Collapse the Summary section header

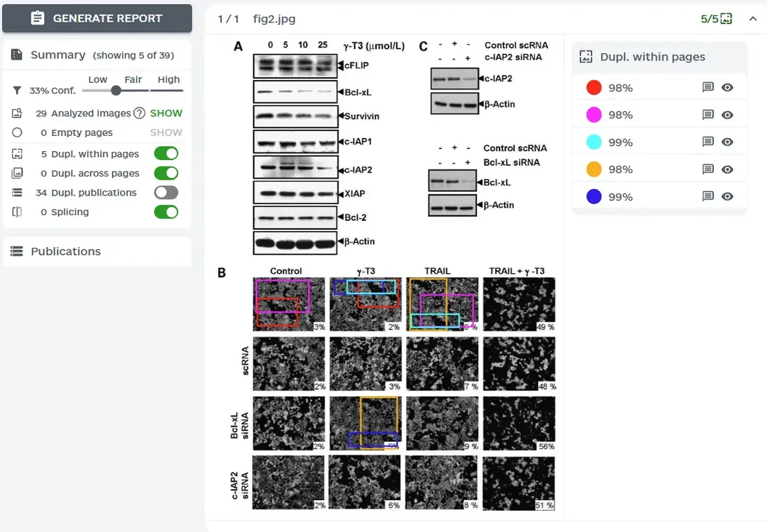(57, 55)
